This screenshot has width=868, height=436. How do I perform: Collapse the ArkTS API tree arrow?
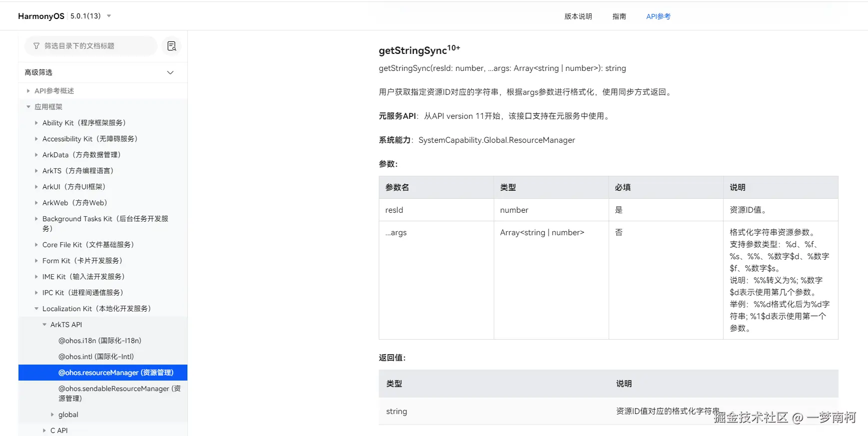tap(44, 325)
